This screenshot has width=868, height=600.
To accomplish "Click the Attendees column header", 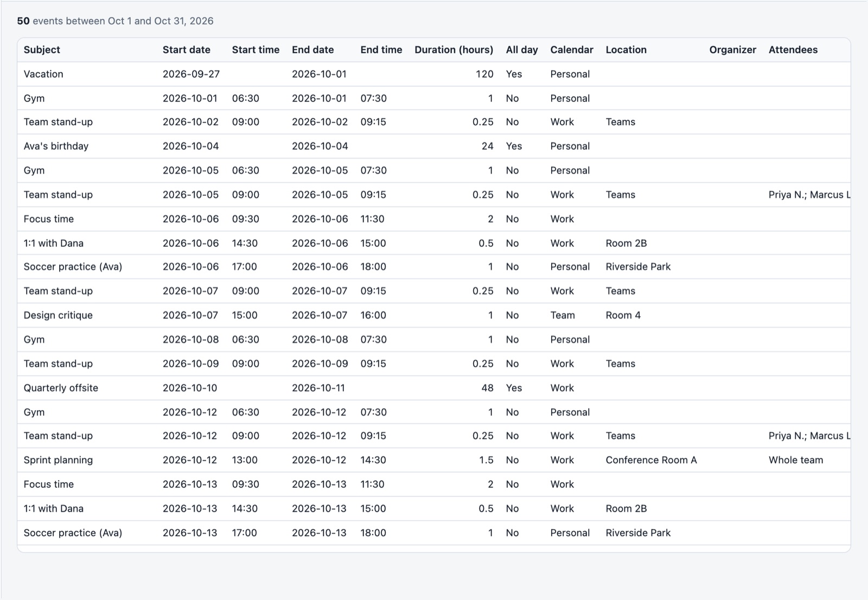I will click(793, 50).
